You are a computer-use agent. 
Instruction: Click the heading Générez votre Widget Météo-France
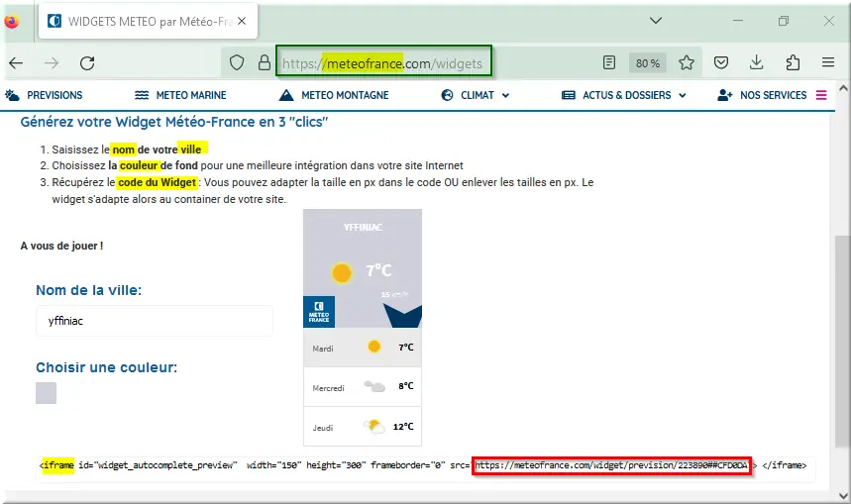point(174,122)
